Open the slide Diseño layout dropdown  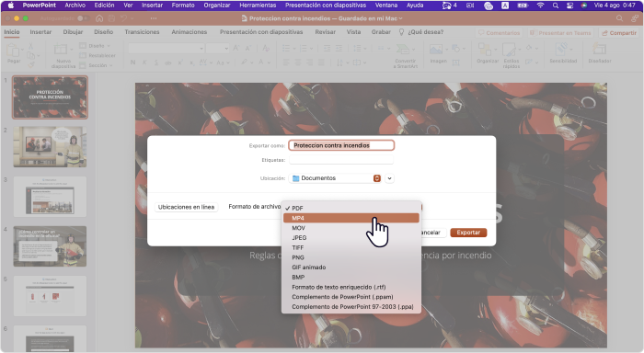point(95,46)
